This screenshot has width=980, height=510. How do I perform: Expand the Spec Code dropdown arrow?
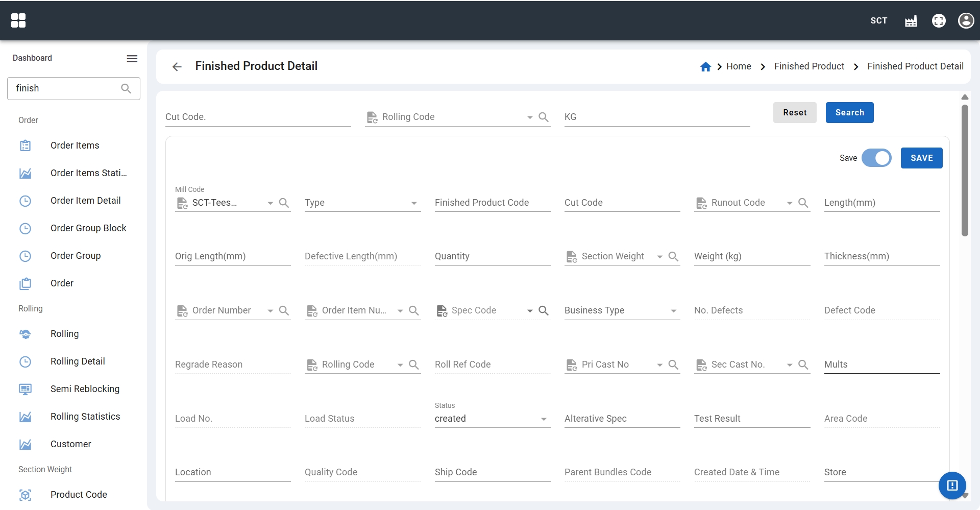(530, 311)
